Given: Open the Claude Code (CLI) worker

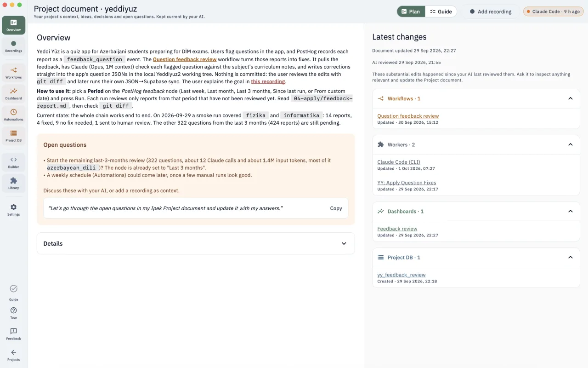Looking at the screenshot, I should point(399,162).
